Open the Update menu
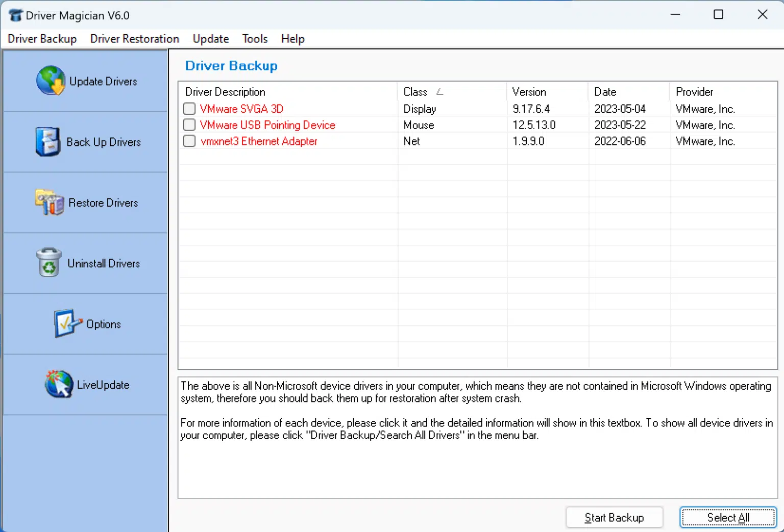Image resolution: width=784 pixels, height=532 pixels. [211, 39]
